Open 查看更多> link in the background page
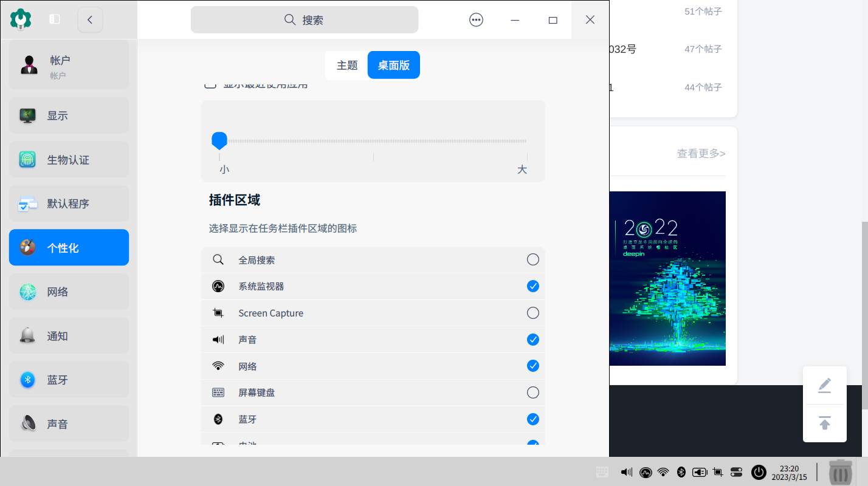This screenshot has width=868, height=486. [701, 154]
